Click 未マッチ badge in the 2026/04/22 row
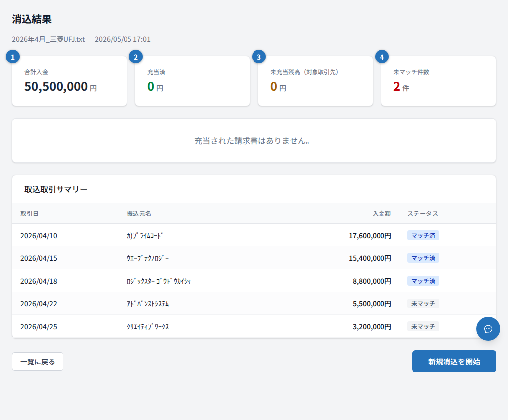 423,303
